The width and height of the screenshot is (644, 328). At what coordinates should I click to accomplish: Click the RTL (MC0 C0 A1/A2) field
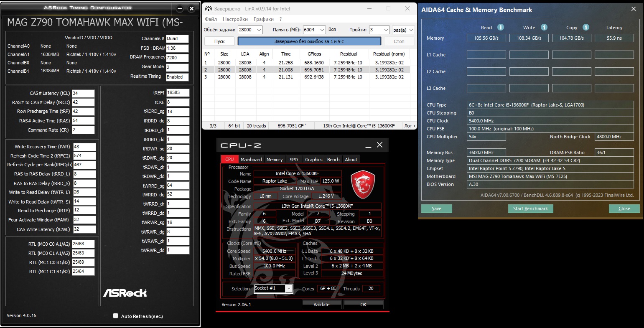[83, 244]
